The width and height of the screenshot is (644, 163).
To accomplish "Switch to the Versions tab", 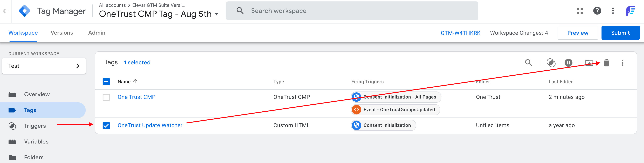I will [x=62, y=33].
